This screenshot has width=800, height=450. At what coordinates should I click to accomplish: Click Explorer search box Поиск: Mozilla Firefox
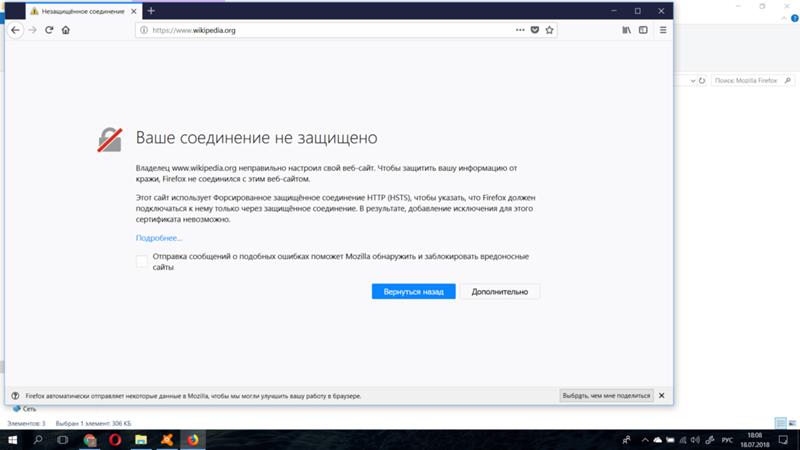[x=752, y=81]
